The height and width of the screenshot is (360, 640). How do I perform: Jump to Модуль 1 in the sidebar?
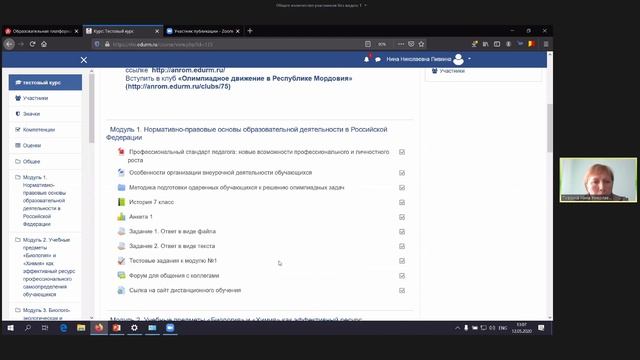point(45,200)
